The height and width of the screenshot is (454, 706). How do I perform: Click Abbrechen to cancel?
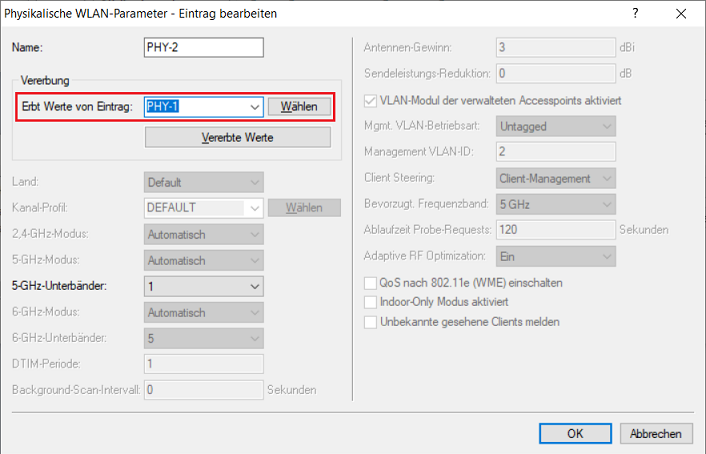point(656,433)
